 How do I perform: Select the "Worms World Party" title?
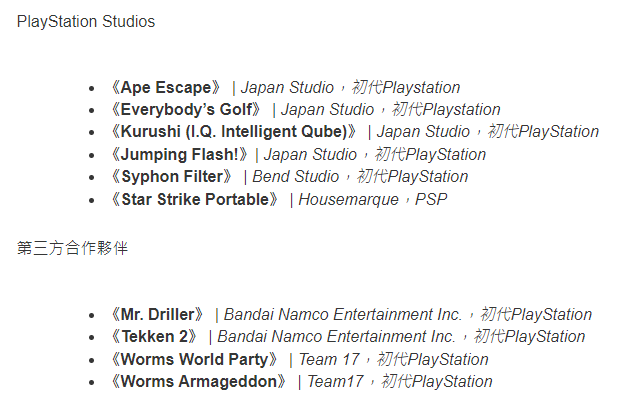(197, 359)
